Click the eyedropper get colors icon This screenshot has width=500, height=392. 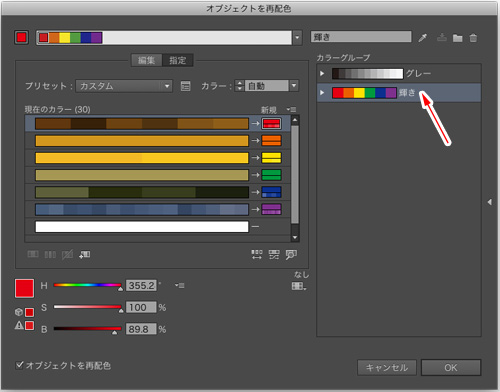click(423, 38)
